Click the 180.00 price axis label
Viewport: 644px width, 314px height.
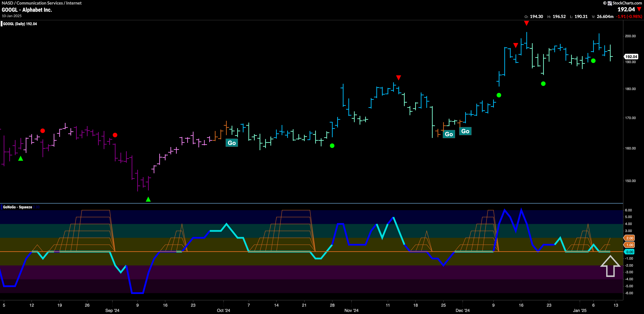point(630,89)
